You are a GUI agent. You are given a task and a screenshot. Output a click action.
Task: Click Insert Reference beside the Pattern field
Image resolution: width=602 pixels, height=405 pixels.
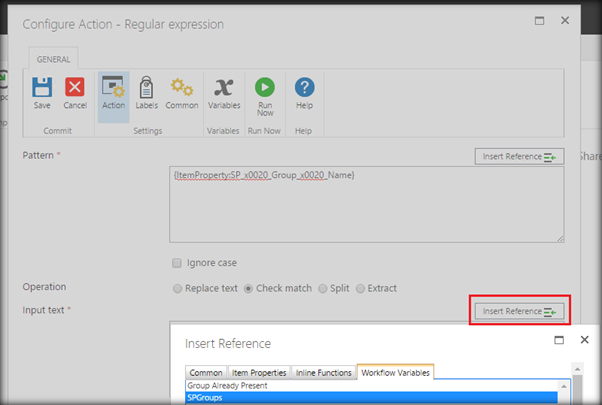point(519,157)
